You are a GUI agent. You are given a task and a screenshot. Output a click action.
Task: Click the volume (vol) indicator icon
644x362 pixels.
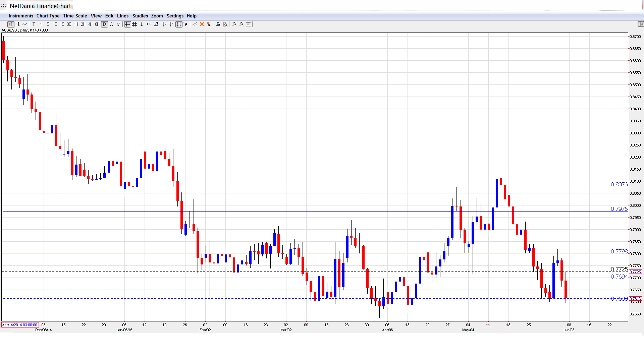pos(156,24)
